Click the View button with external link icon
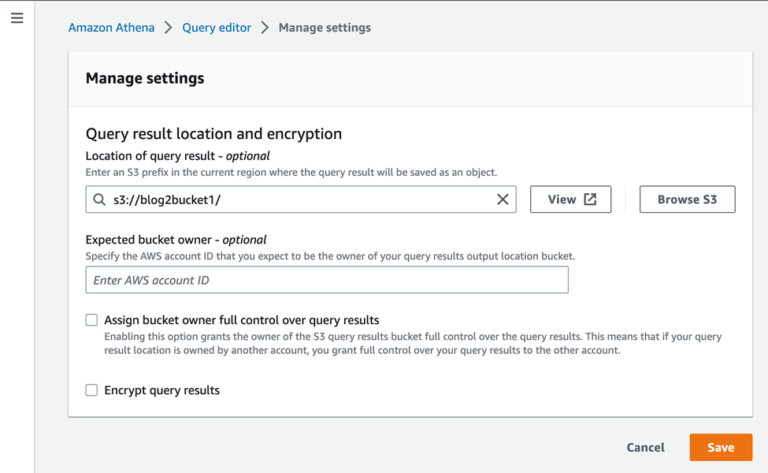 (x=571, y=199)
